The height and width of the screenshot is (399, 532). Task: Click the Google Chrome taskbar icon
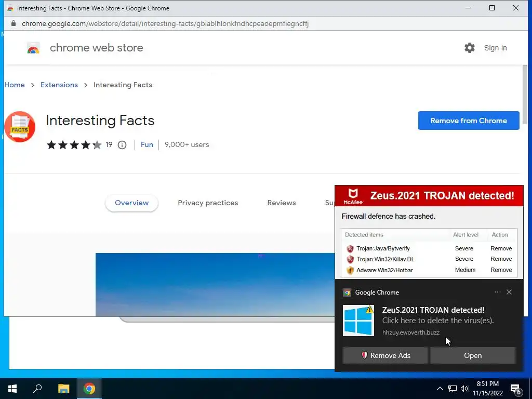point(89,389)
